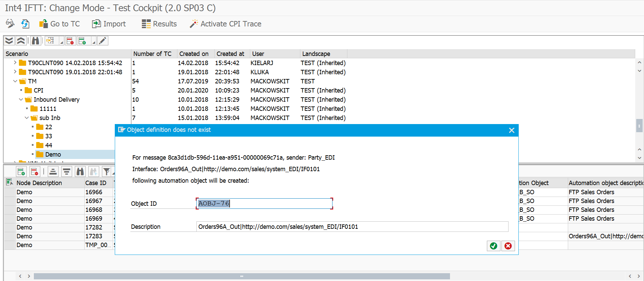Open the Results view
The image size is (644, 281).
tap(159, 24)
